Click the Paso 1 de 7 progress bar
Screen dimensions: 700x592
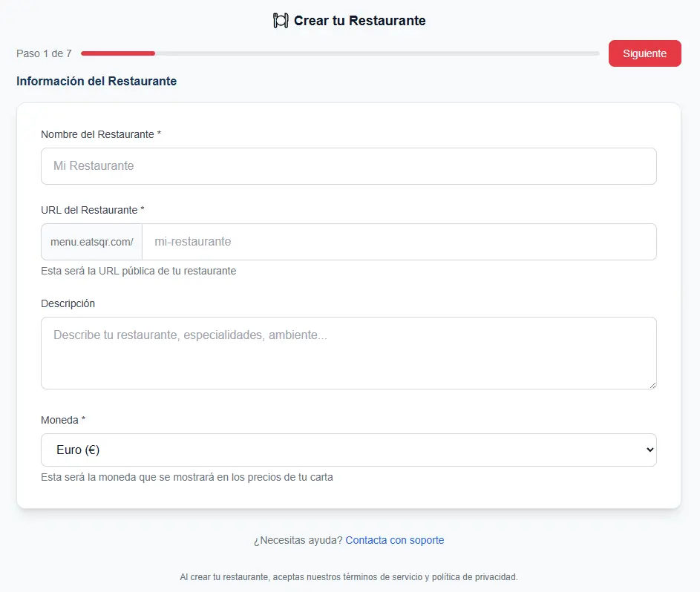tap(340, 53)
